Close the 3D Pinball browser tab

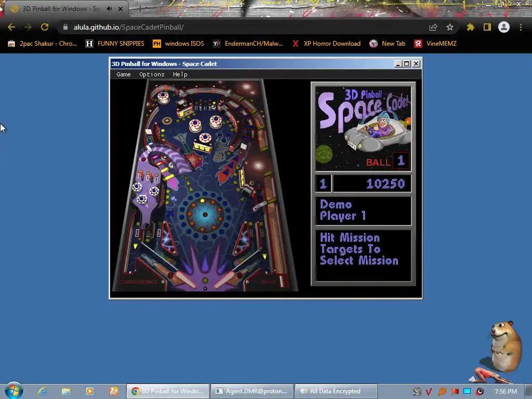(x=121, y=9)
